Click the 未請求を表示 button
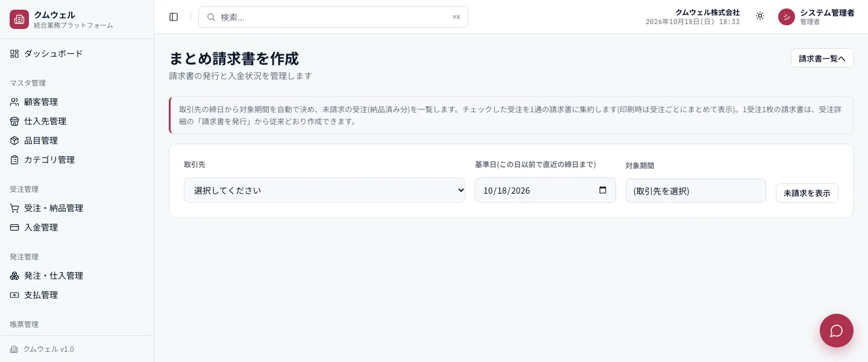This screenshot has width=868, height=362. pyautogui.click(x=807, y=193)
